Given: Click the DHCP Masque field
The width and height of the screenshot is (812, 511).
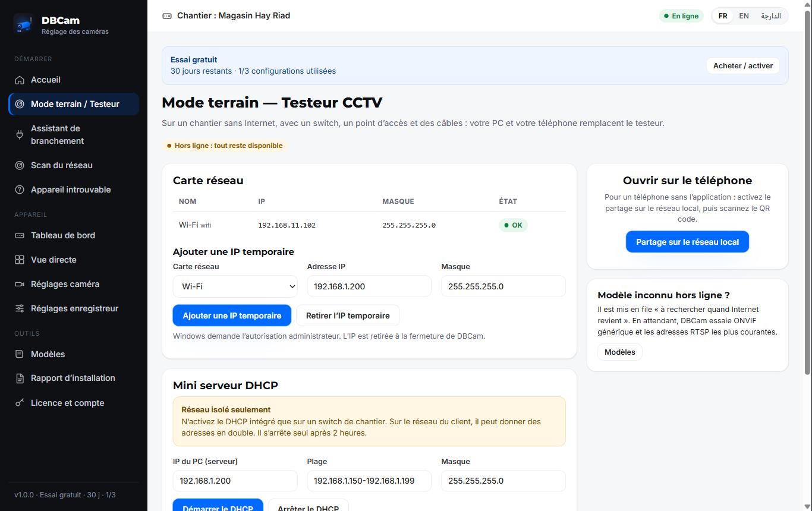Looking at the screenshot, I should coord(503,481).
